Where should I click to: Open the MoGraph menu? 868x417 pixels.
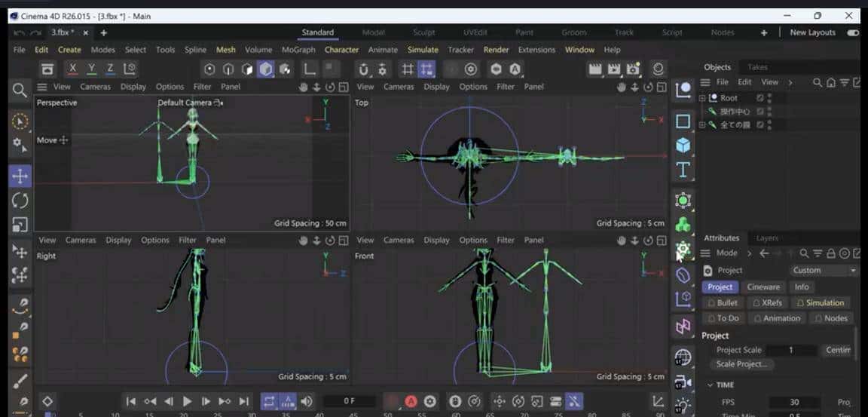coord(298,50)
